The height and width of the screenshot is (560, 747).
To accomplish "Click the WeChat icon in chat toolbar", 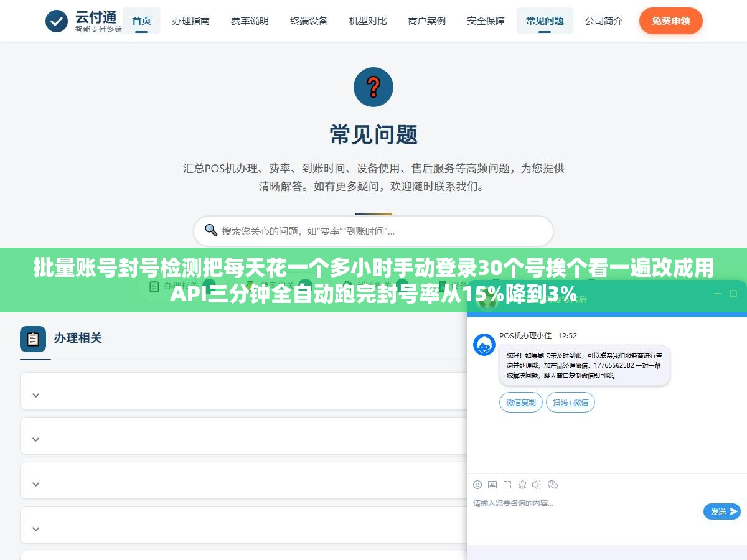I will pyautogui.click(x=553, y=485).
